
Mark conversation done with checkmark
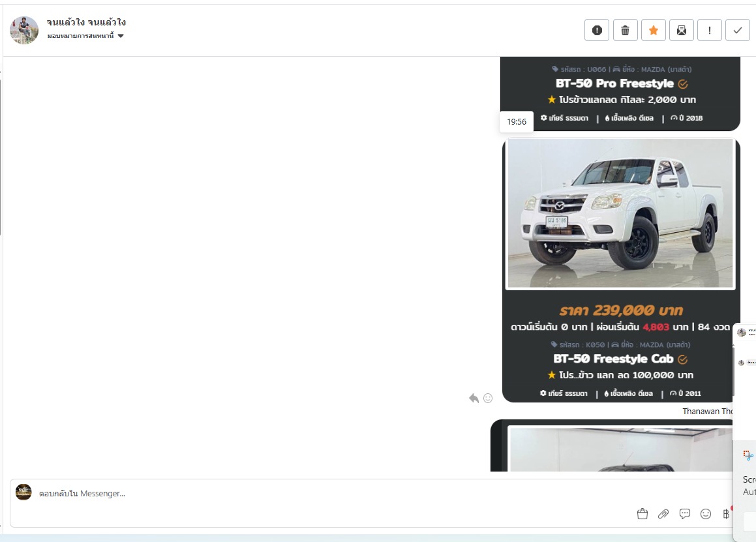(738, 31)
